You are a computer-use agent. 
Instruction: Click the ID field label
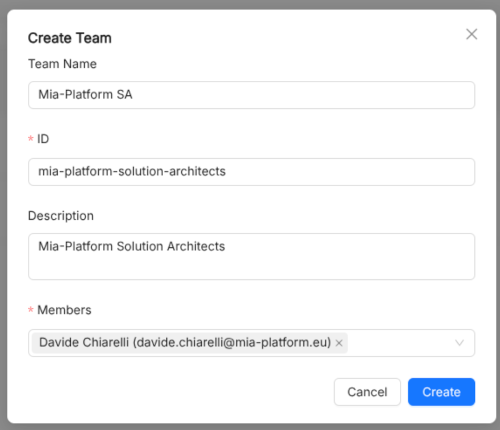pos(43,139)
